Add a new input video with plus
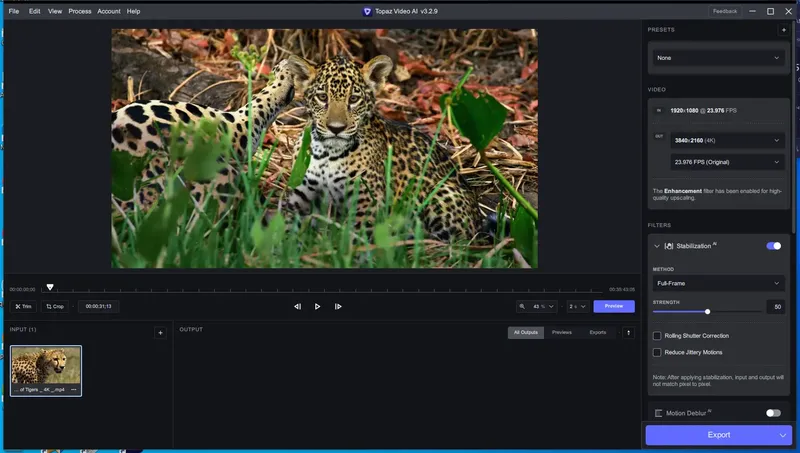This screenshot has height=453, width=800. pos(160,333)
